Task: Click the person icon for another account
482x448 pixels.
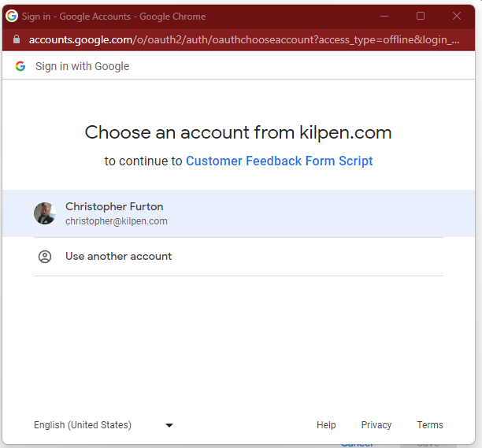Action: (x=45, y=257)
